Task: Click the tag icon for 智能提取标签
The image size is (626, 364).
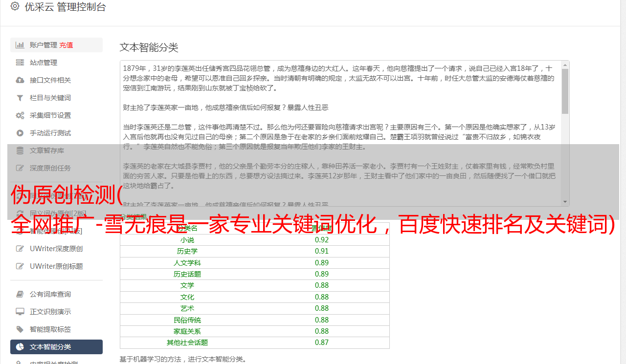Action: click(x=20, y=329)
